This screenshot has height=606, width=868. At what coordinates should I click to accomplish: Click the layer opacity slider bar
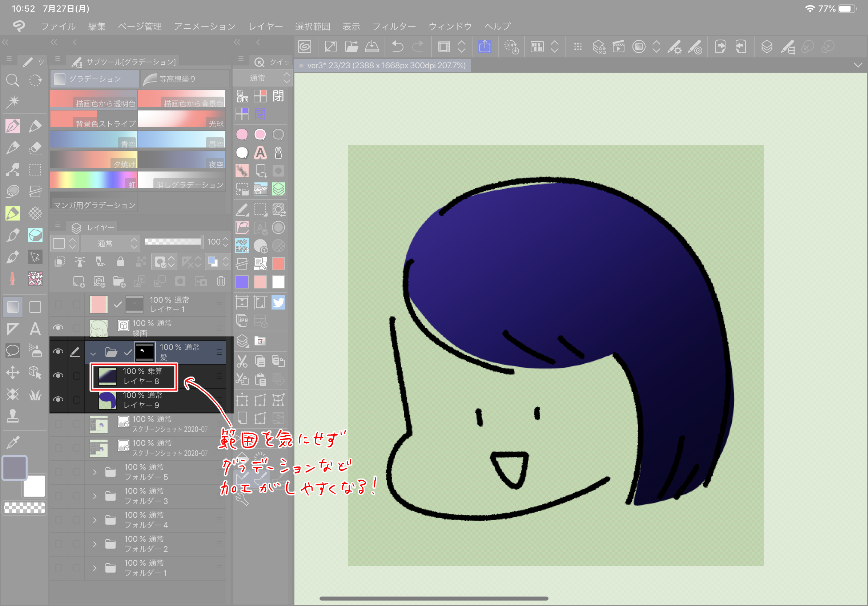tap(173, 242)
